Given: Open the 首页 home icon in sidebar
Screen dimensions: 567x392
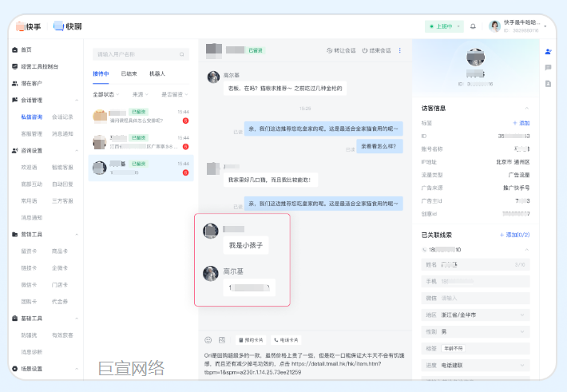Looking at the screenshot, I should click(x=15, y=50).
